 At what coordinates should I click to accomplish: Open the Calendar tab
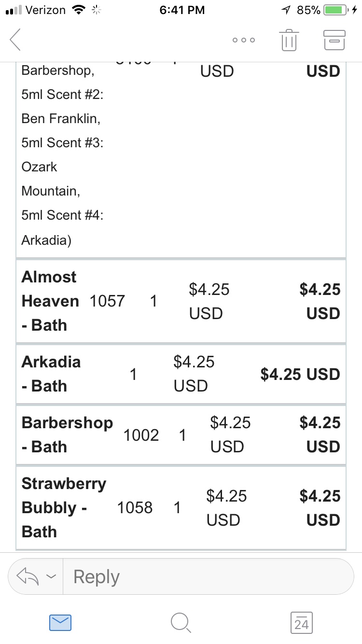pos(302,623)
